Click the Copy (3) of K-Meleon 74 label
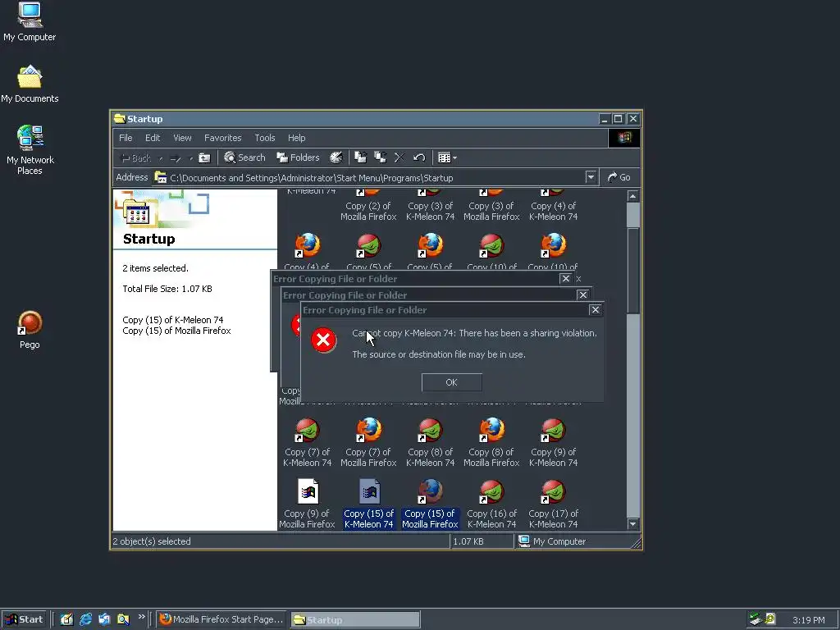 [x=430, y=212]
